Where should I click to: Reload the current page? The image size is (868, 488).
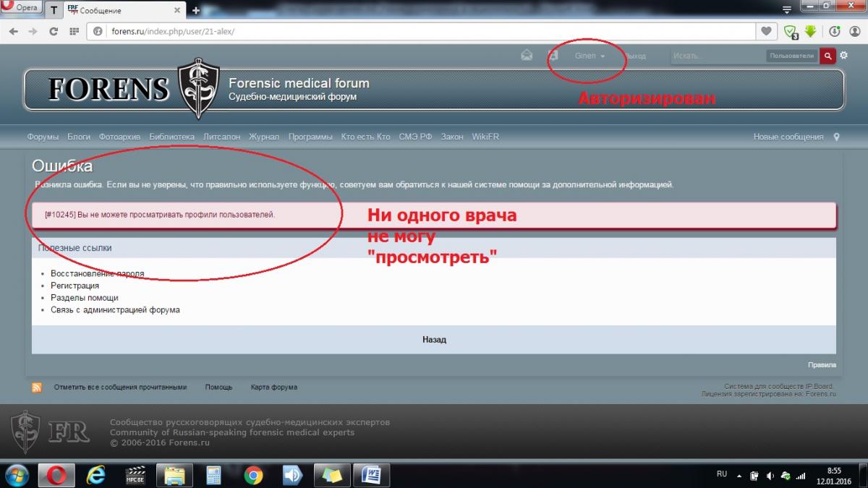pos(54,32)
